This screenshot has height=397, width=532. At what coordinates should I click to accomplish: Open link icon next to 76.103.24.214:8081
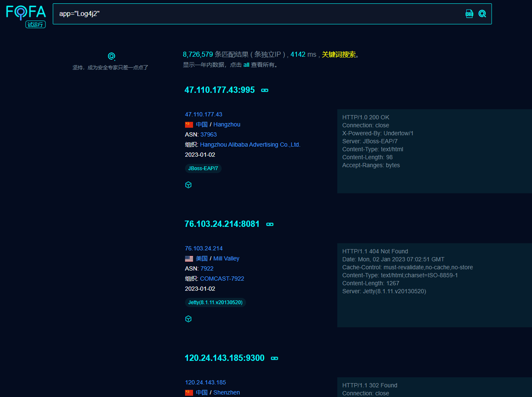pos(270,224)
